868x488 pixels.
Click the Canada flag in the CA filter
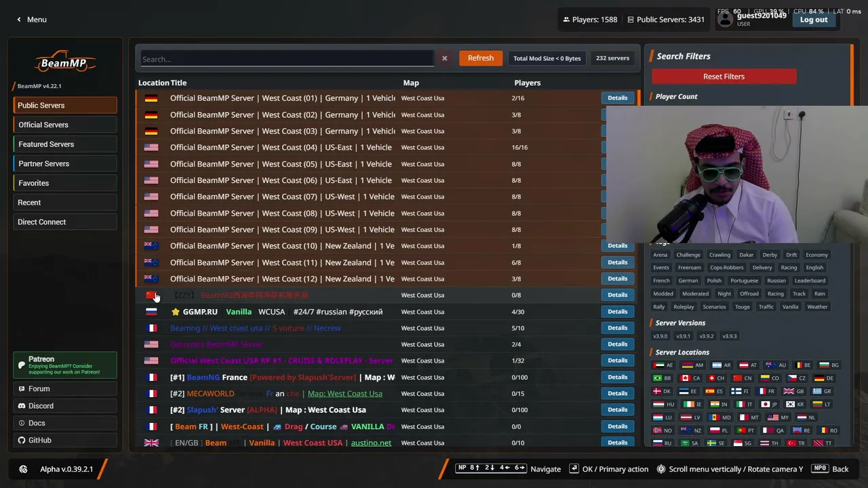[x=686, y=378]
